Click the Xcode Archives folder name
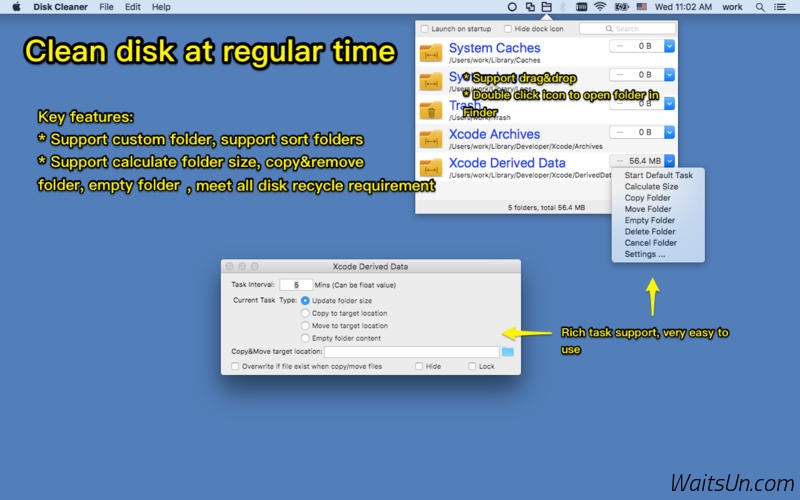Viewport: 800px width, 500px height. [x=494, y=134]
